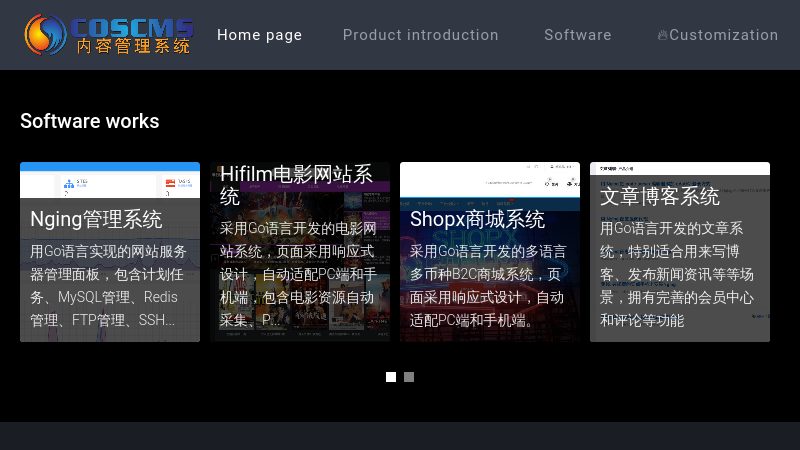Click description starting 用Go语言开发的文章系
This screenshot has width=800, height=450.
(x=677, y=274)
